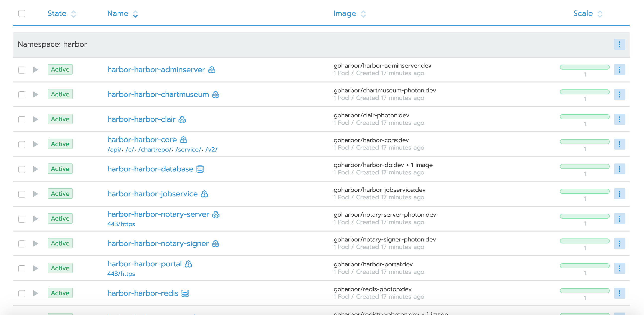Click workload icon beside harbor-harbor-adminserver
Viewport: 644px width, 315px height.
[x=212, y=70]
